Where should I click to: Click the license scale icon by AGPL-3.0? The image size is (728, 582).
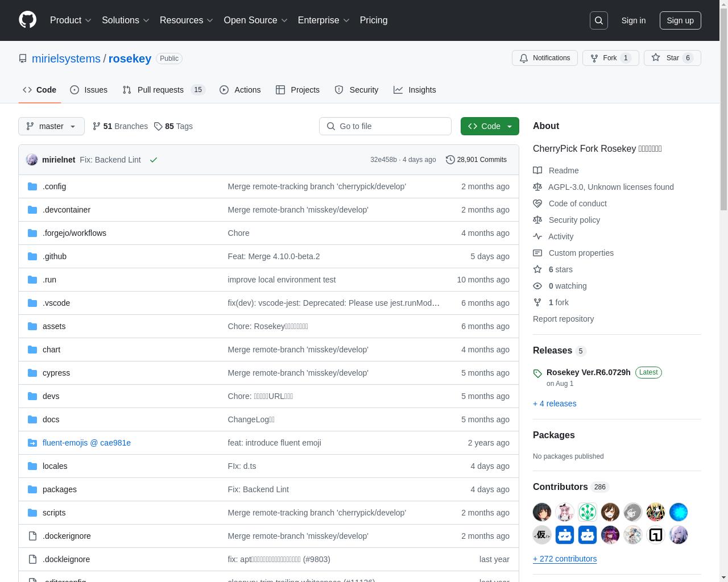coord(537,187)
